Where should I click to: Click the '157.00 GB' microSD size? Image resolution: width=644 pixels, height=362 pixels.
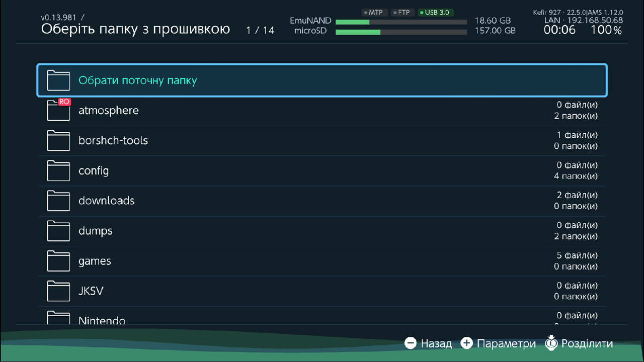pyautogui.click(x=495, y=31)
